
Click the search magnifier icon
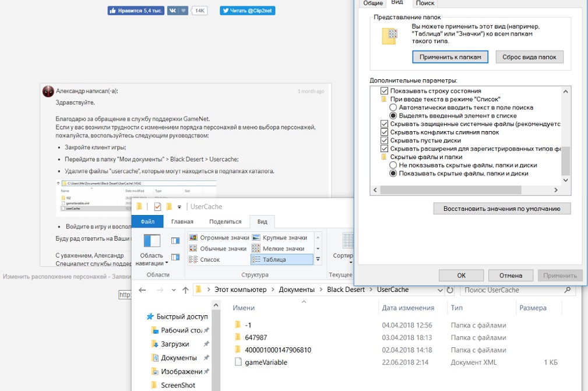[x=568, y=290]
